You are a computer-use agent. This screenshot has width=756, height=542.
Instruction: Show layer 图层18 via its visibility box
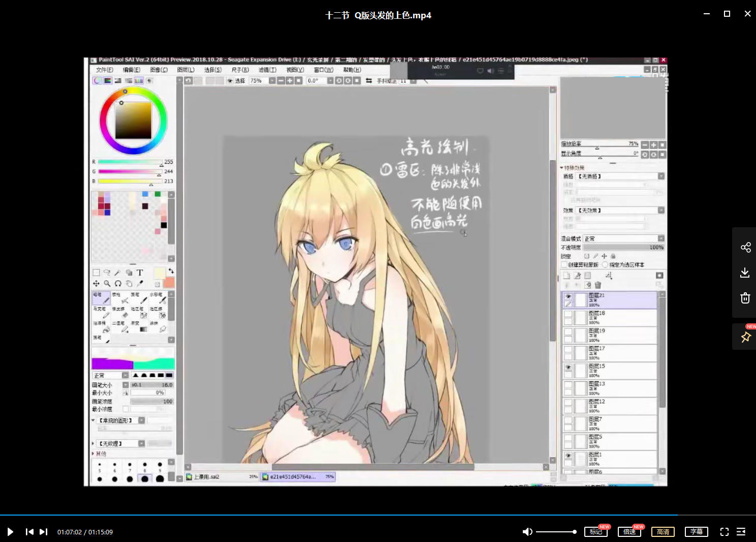pyautogui.click(x=568, y=314)
